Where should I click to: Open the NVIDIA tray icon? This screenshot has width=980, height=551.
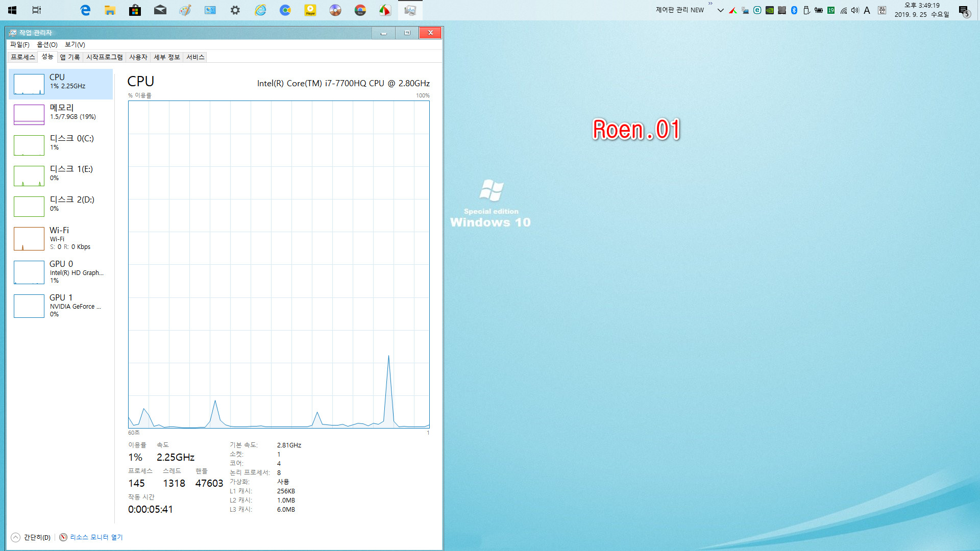[770, 10]
